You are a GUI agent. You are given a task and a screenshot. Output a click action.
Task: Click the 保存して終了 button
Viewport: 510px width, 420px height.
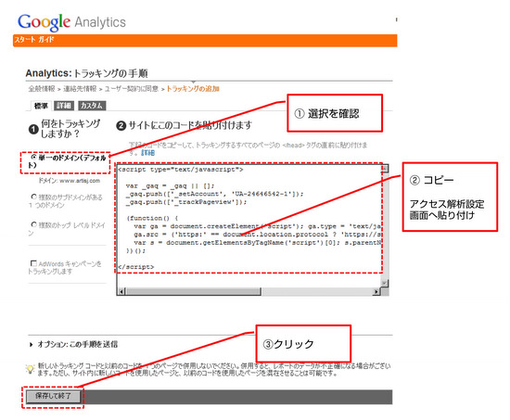53,396
